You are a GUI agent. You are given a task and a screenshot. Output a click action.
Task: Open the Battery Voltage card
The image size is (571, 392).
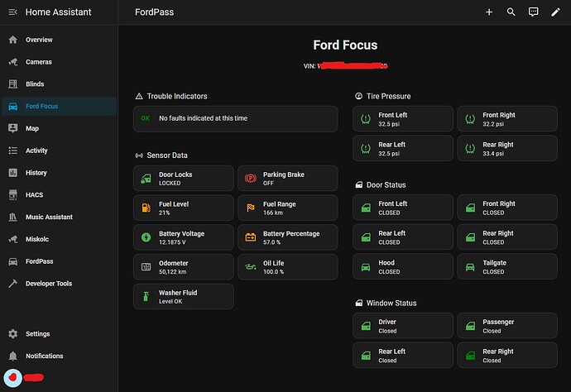click(183, 237)
